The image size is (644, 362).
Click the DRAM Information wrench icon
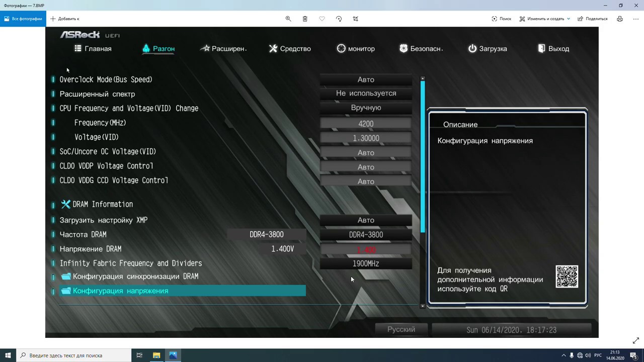(66, 204)
